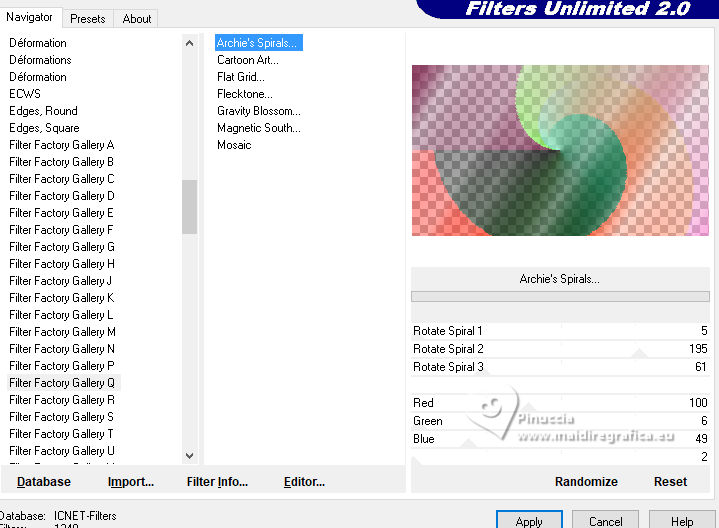Viewport: 719px width, 528px height.
Task: Click the Import... button
Action: pos(131,482)
